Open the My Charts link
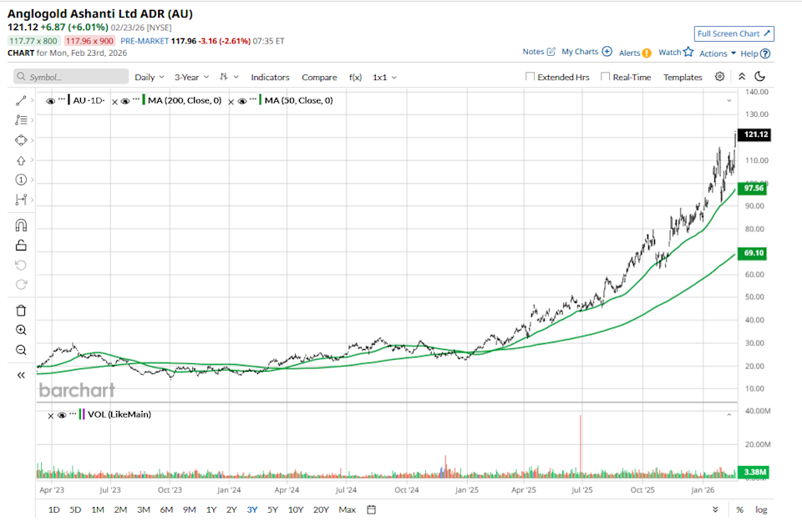This screenshot has width=802, height=532. [581, 52]
